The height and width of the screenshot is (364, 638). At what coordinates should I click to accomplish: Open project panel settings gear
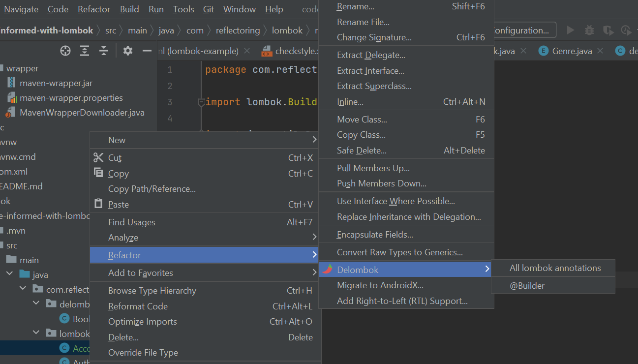128,51
